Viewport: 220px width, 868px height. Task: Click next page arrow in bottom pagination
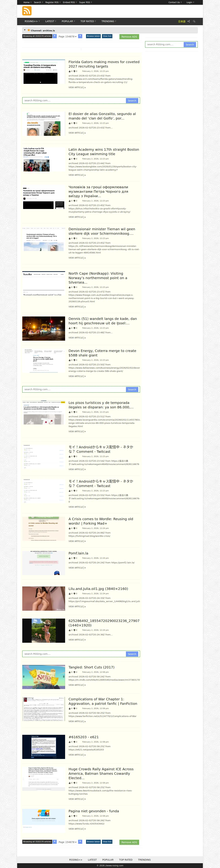80,841
